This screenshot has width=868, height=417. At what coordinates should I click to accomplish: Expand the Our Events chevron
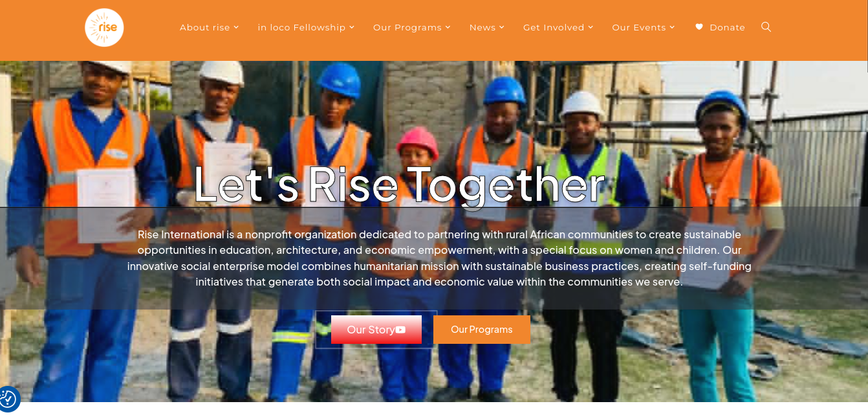(x=672, y=27)
